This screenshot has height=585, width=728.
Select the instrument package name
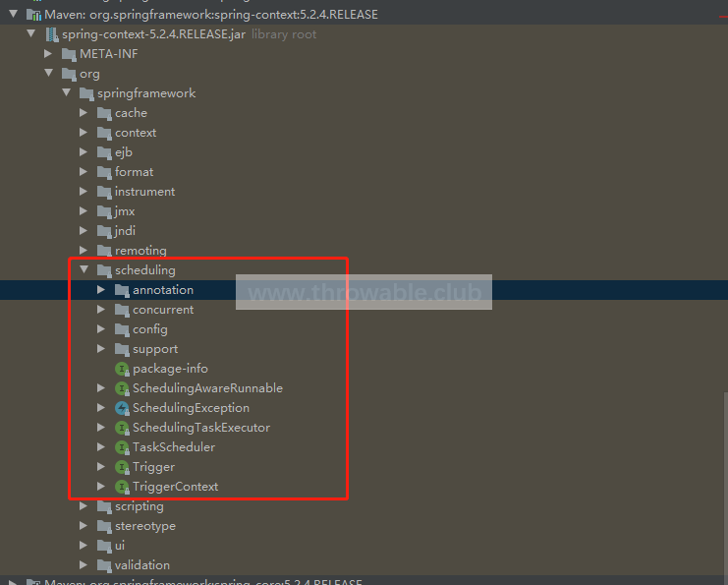pos(144,192)
